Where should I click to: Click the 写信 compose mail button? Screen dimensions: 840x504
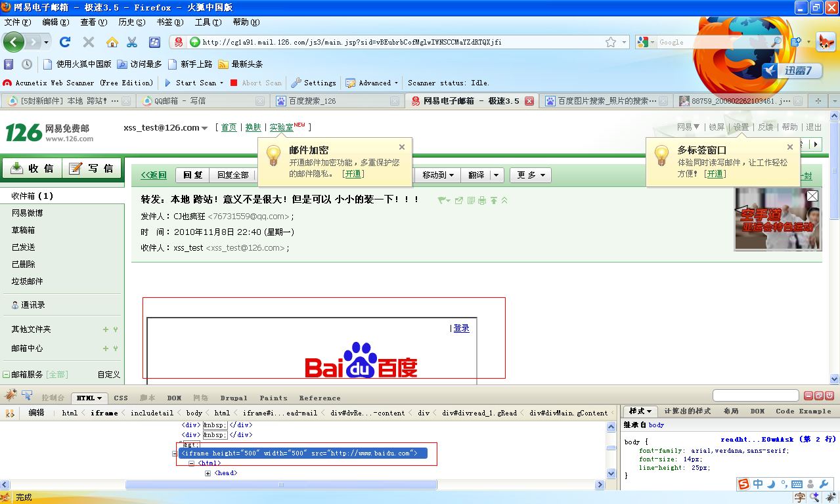click(92, 168)
